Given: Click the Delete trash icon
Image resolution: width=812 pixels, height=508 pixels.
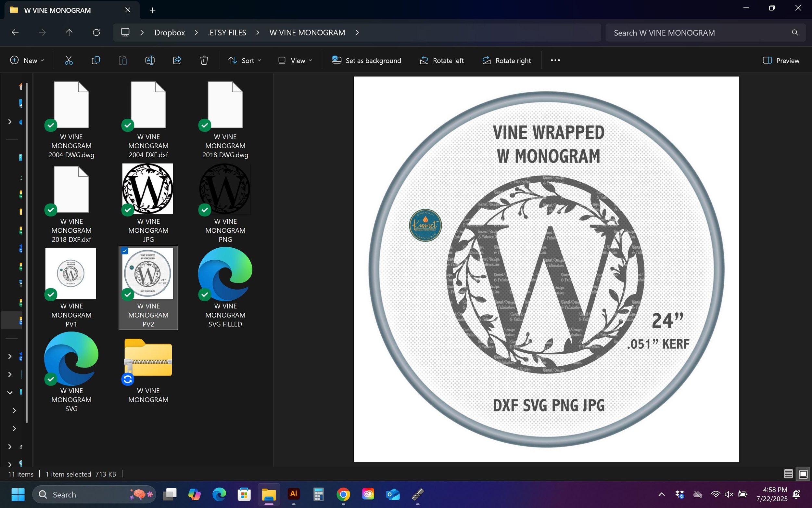Looking at the screenshot, I should 204,60.
